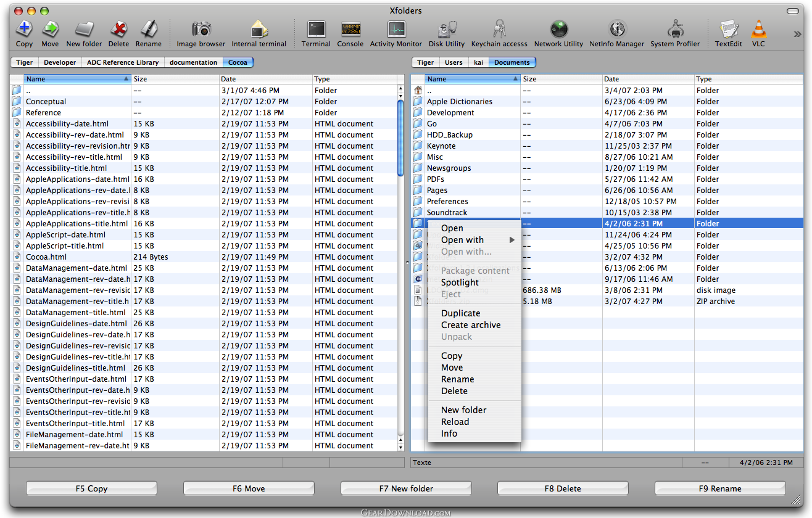Viewport: 812px width, 518px height.
Task: Click the Reference folder icon
Action: click(17, 113)
